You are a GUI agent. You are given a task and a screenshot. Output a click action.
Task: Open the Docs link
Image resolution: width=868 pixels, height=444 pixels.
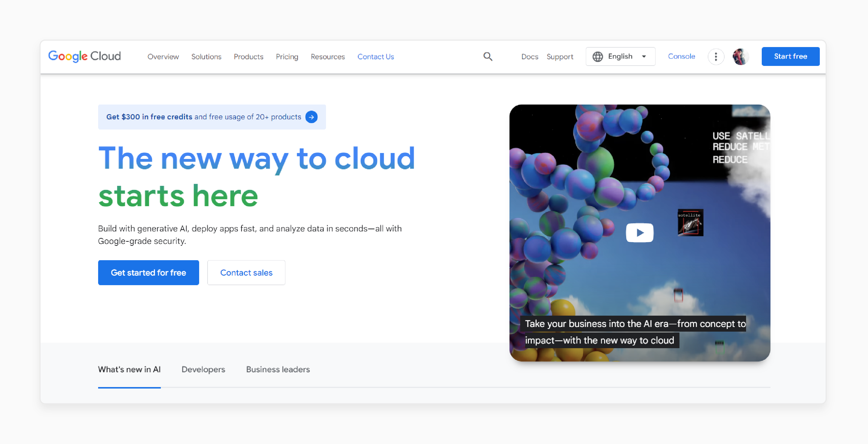click(530, 57)
